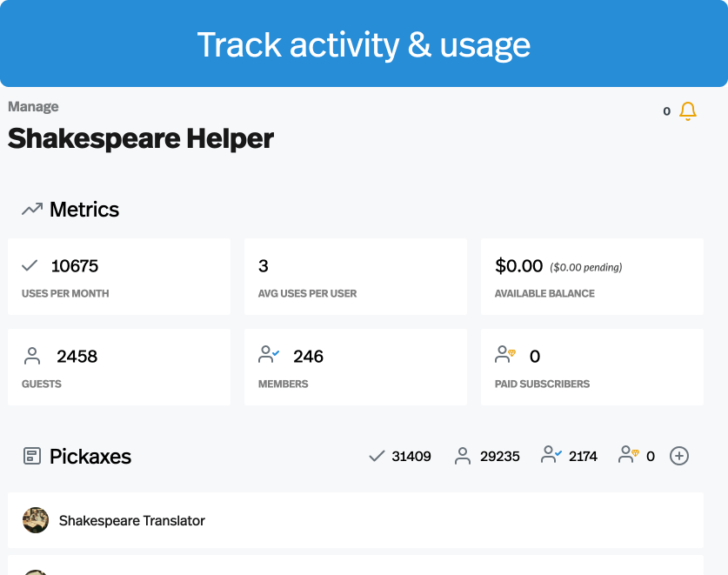Click the Pickaxes members count icon
The width and height of the screenshot is (728, 575).
(x=551, y=455)
